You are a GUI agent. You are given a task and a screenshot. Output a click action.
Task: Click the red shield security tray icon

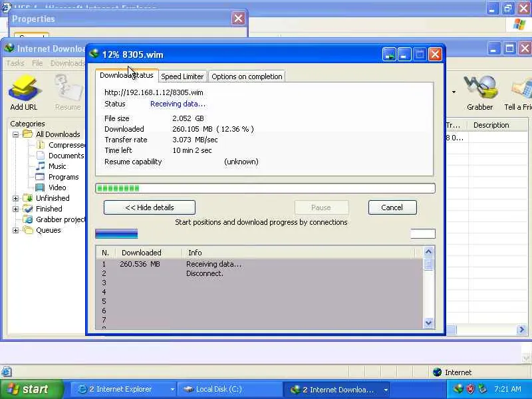(471, 389)
